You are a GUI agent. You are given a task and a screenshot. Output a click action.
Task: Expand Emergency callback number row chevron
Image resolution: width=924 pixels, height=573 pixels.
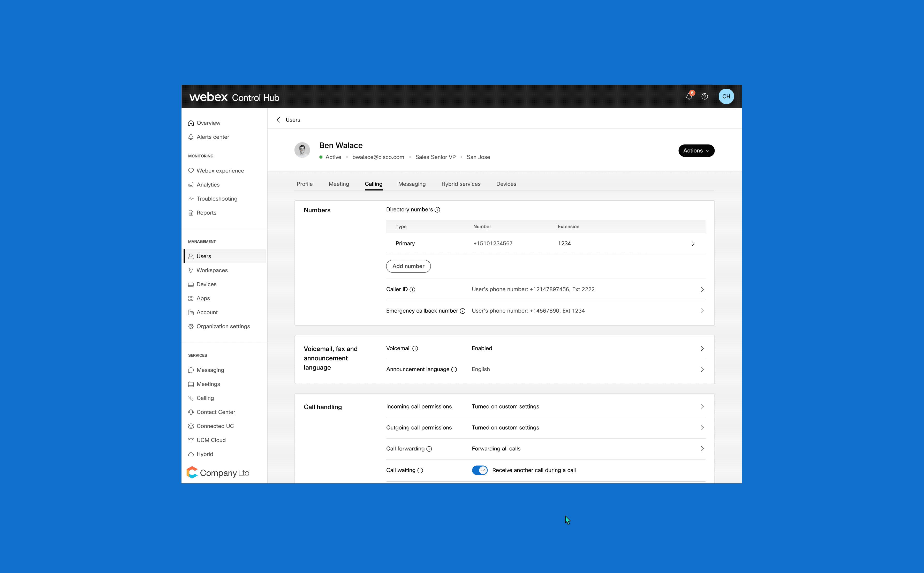click(x=702, y=311)
